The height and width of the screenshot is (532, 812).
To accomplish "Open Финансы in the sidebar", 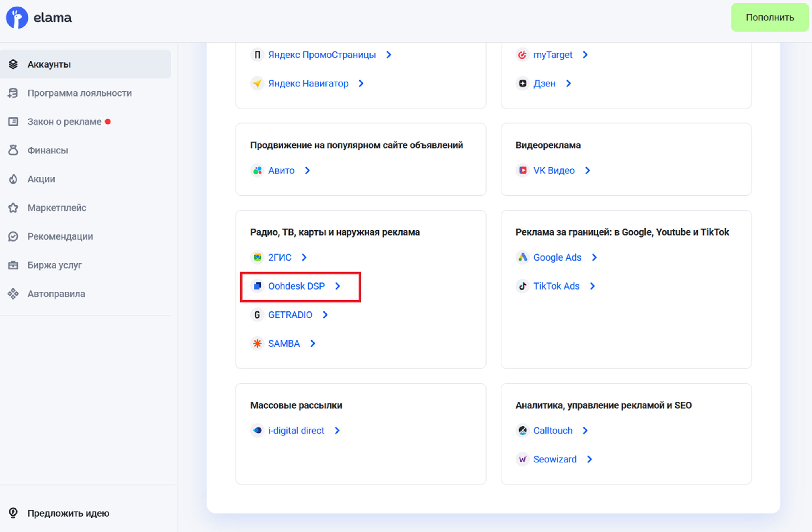I will click(x=47, y=150).
